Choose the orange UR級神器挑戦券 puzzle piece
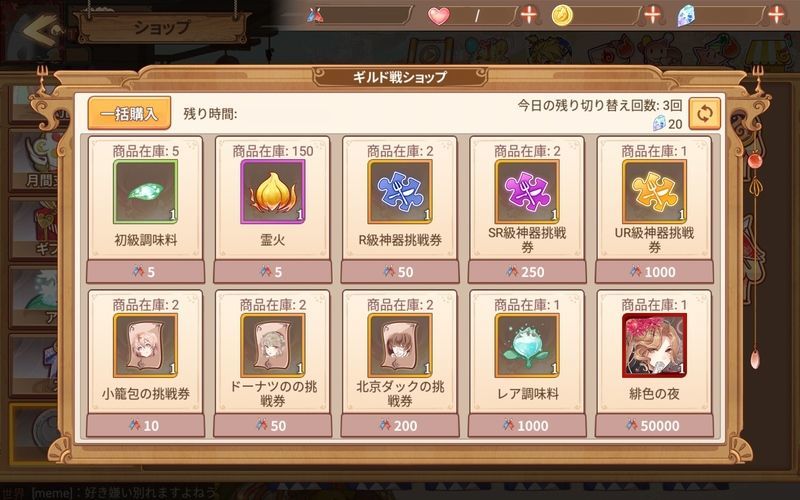 tap(654, 192)
